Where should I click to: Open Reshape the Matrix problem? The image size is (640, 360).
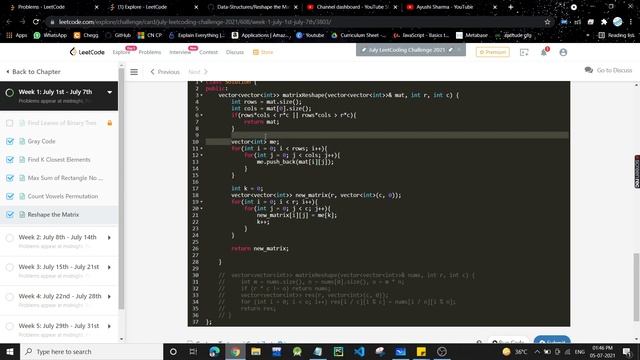[53, 215]
